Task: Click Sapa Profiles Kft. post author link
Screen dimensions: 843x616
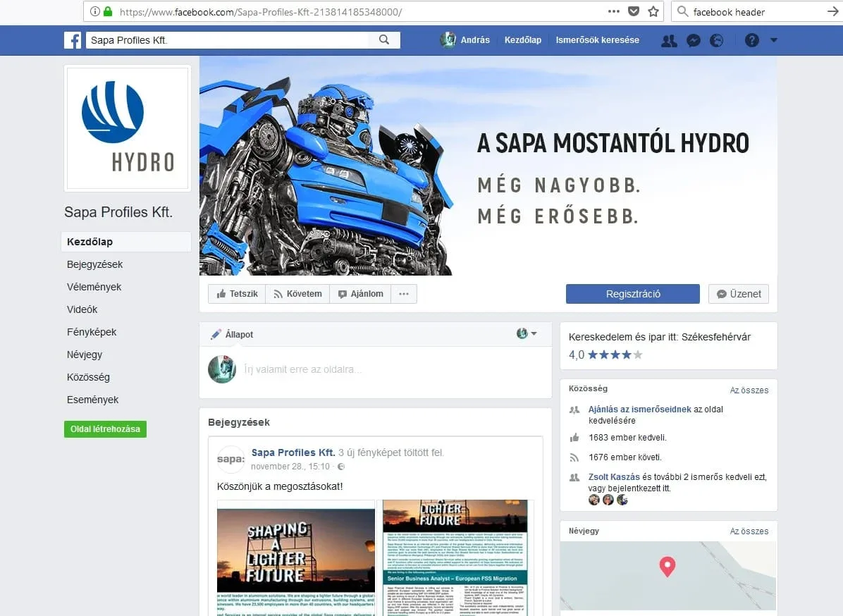Action: tap(293, 452)
